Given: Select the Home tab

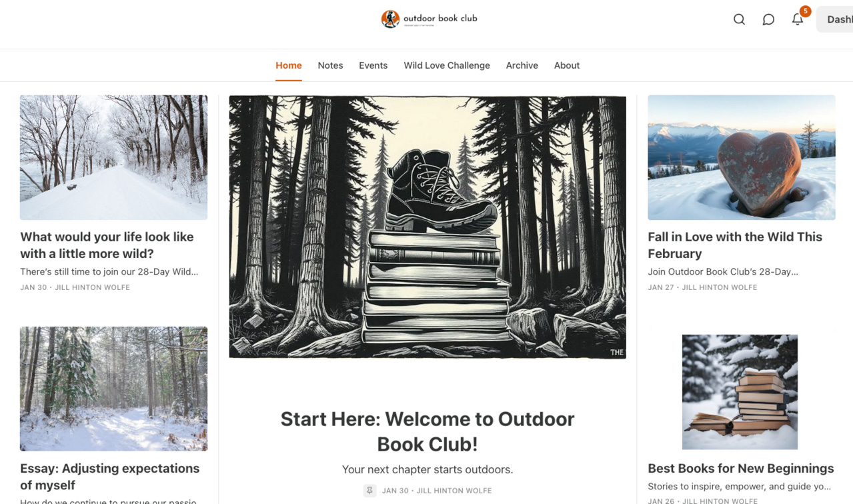Looking at the screenshot, I should pos(289,65).
